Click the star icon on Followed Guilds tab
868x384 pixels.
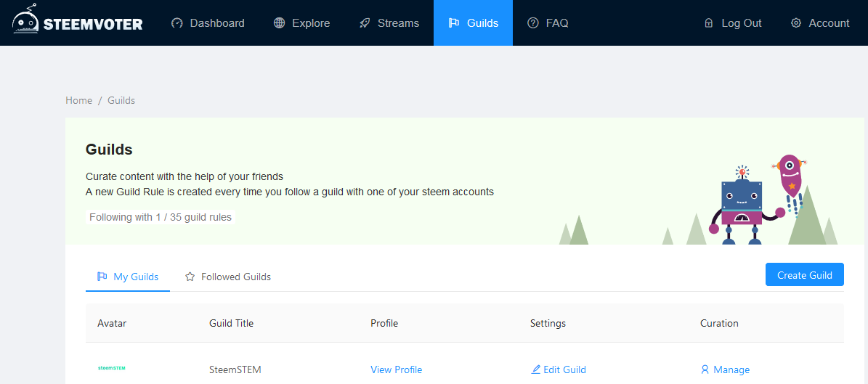pos(190,277)
